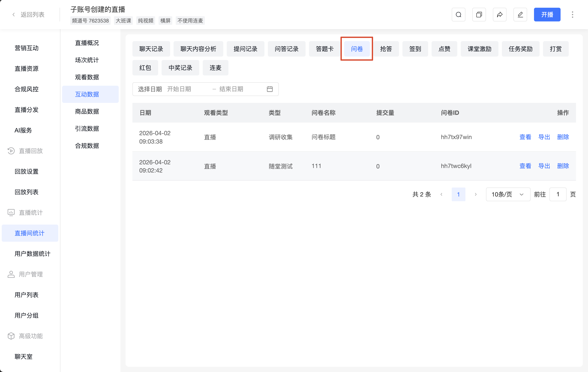
Task: Open 聊天室 in the left sidebar
Action: point(23,357)
